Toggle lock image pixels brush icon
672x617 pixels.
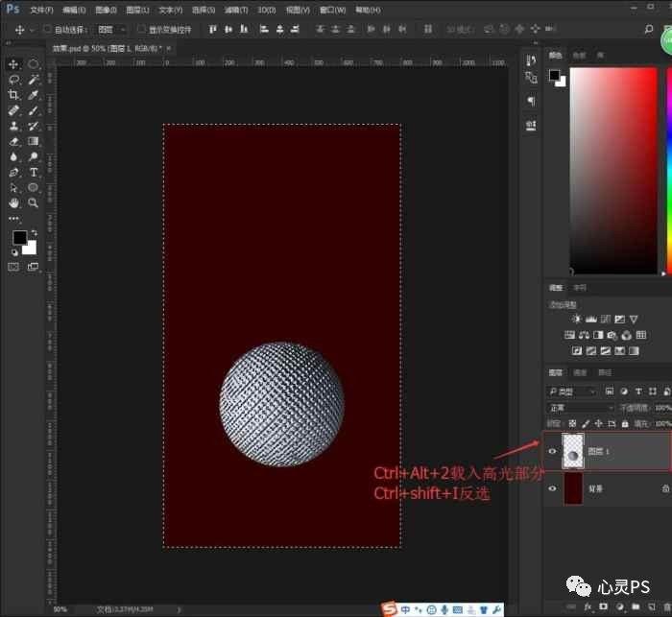(586, 424)
